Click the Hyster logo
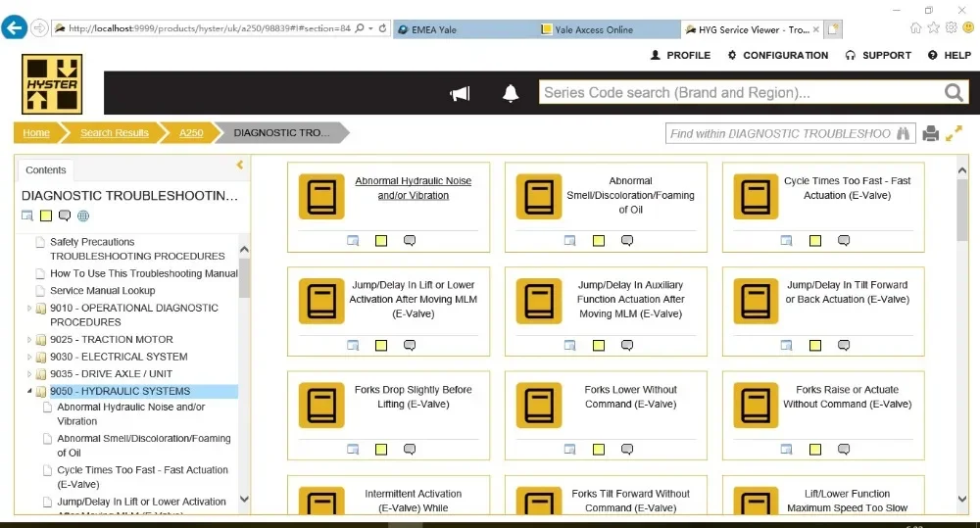The image size is (980, 528). coord(52,83)
